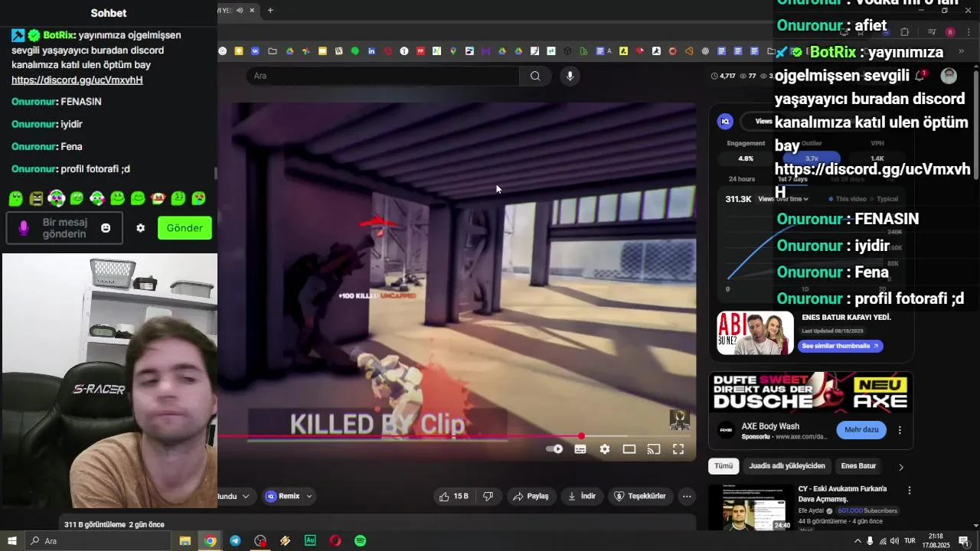Open the IQ extension logo panel

pyautogui.click(x=725, y=122)
